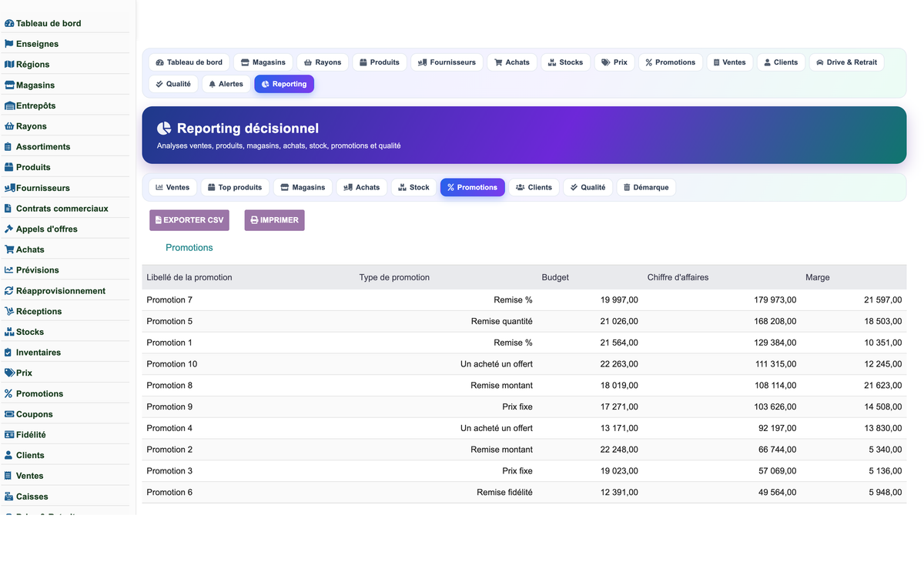
Task: Click the printer icon on Imprimer button
Action: [255, 220]
